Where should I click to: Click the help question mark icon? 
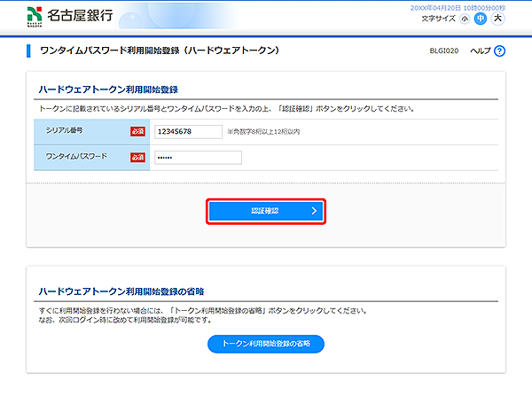click(499, 51)
